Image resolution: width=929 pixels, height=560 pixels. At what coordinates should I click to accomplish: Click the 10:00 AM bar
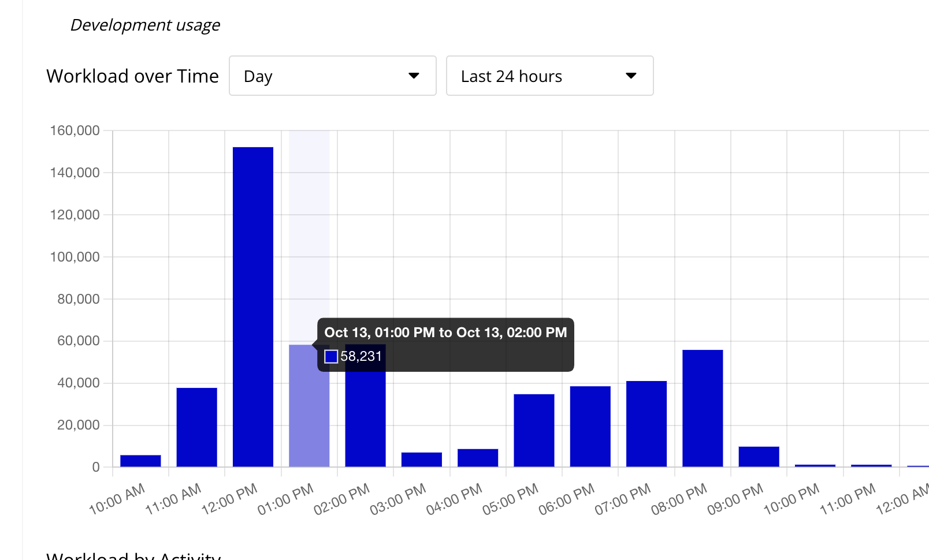(140, 461)
